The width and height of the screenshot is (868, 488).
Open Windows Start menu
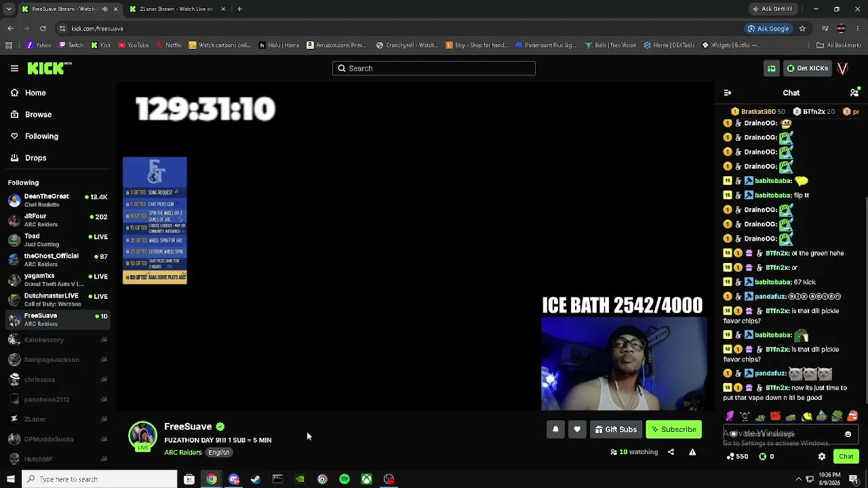point(10,479)
